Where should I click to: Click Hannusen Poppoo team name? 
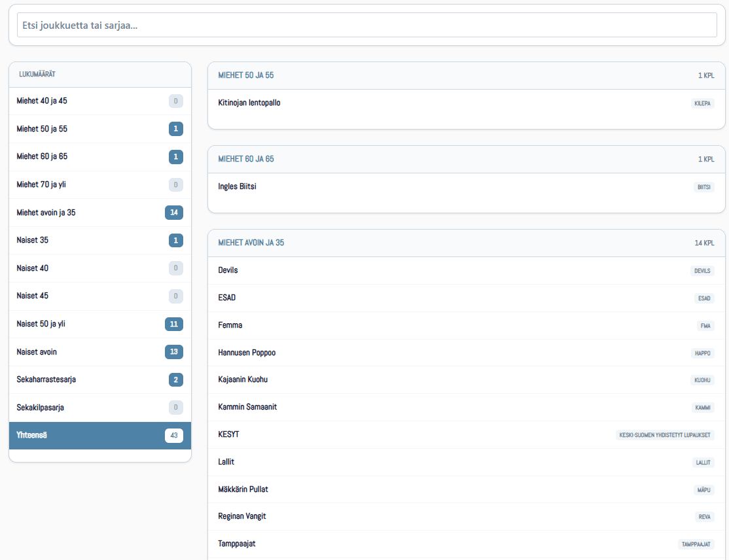[247, 353]
